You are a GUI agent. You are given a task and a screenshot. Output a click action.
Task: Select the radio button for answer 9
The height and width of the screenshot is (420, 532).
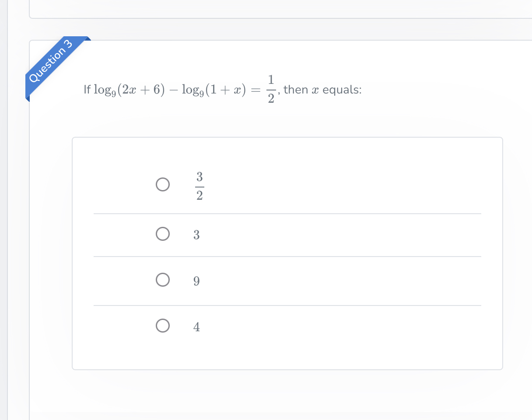click(163, 280)
